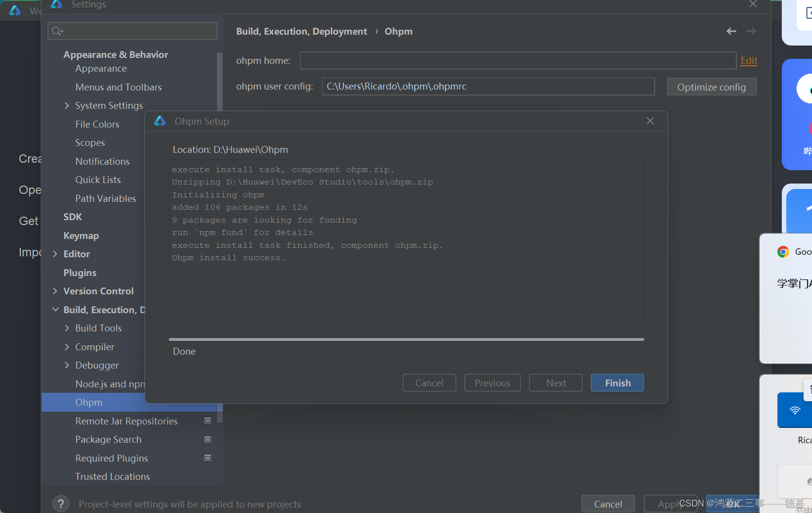The image size is (812, 513).
Task: Click the project-level icon beside Package Search
Action: (208, 439)
